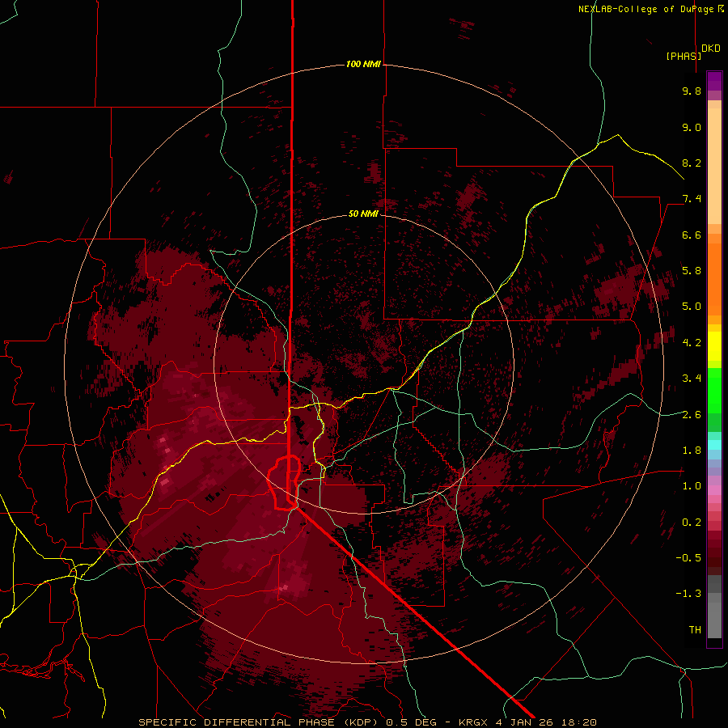This screenshot has width=728, height=728.
Task: Click the 5.0 value on color scale
Action: coord(692,307)
